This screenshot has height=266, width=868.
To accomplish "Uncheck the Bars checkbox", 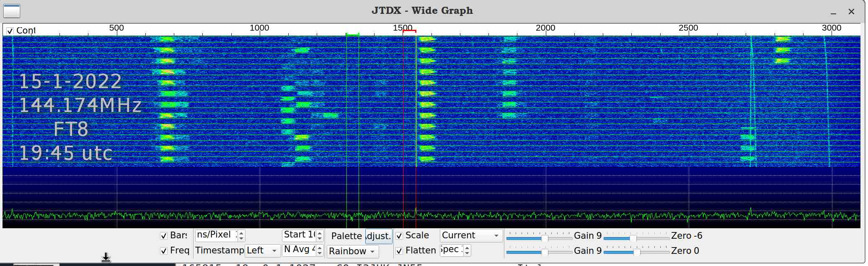I will tap(164, 236).
